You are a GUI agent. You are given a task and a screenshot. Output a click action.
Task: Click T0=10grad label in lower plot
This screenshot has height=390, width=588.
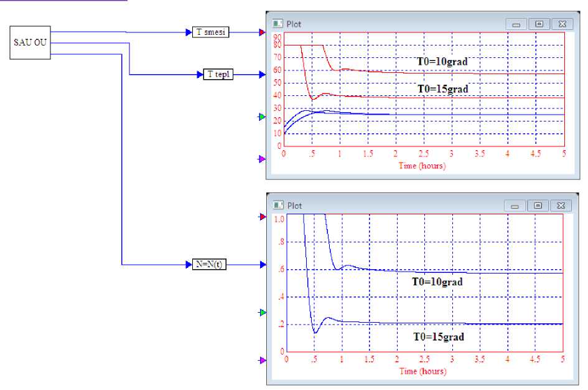[x=437, y=282]
